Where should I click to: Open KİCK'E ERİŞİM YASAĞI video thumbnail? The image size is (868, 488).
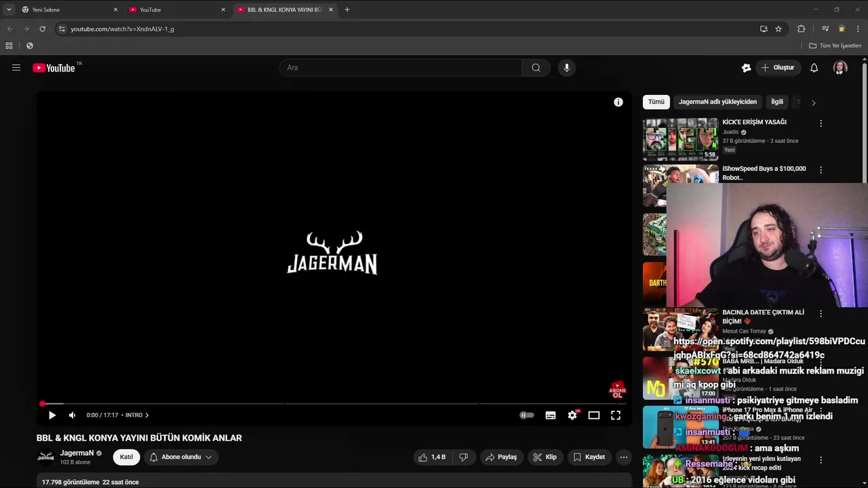pyautogui.click(x=680, y=139)
